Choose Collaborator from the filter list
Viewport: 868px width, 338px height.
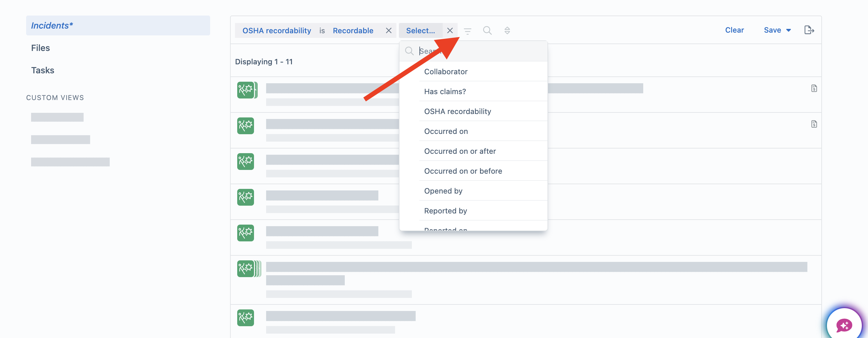click(473, 71)
